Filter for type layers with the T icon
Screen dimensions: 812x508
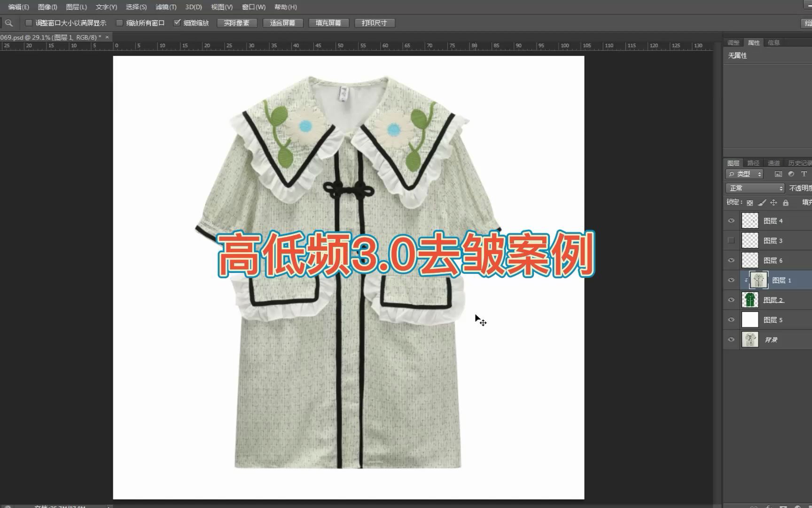(x=804, y=174)
